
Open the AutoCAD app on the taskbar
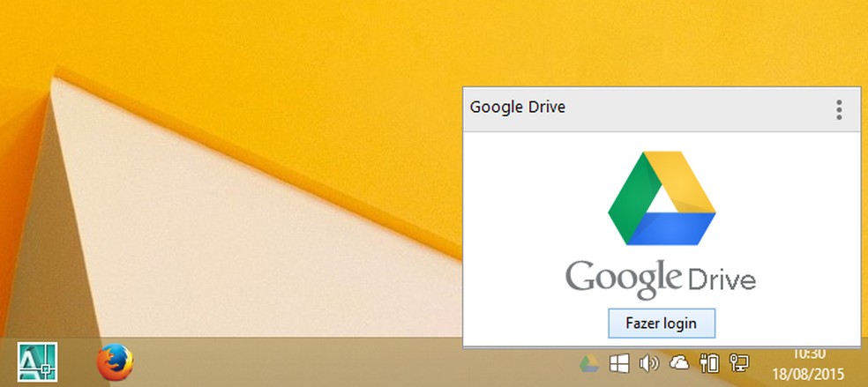point(37,362)
